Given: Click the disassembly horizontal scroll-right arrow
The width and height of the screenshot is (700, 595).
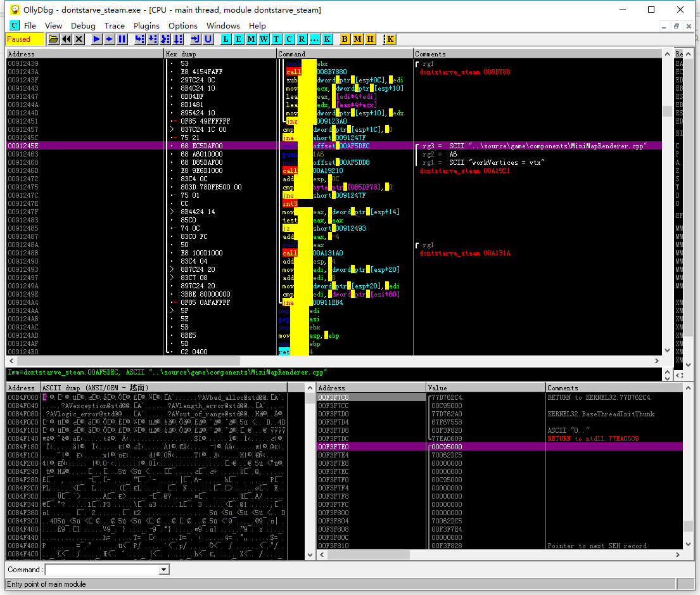Looking at the screenshot, I should (657, 361).
